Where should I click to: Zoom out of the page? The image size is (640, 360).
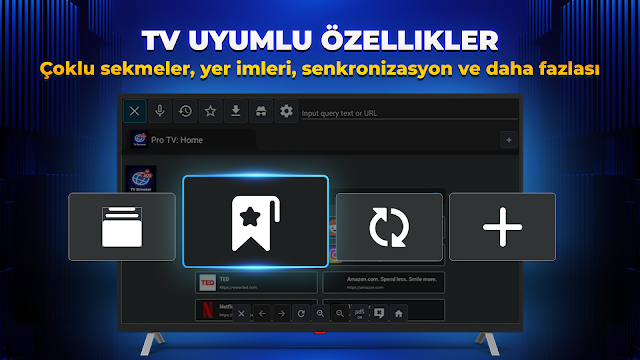click(x=340, y=313)
